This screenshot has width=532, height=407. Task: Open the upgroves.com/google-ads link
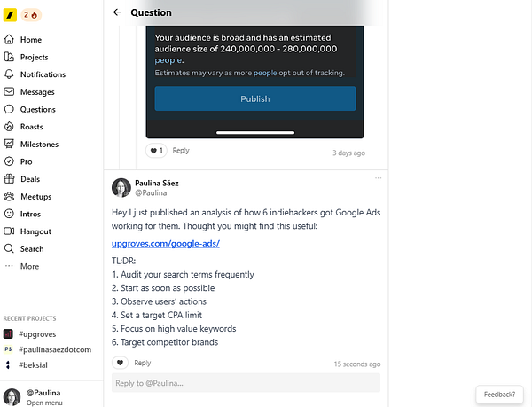pos(166,243)
